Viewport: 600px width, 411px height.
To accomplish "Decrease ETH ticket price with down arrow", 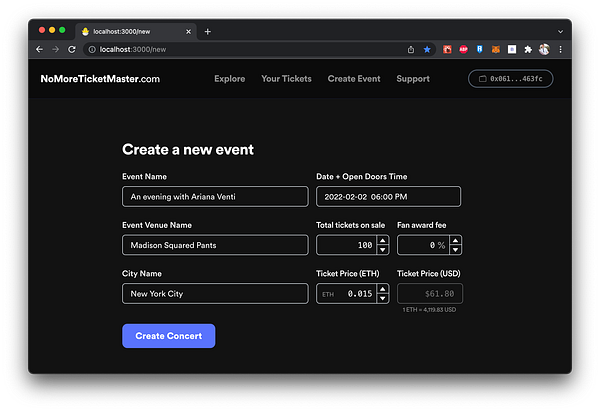I will click(x=383, y=298).
